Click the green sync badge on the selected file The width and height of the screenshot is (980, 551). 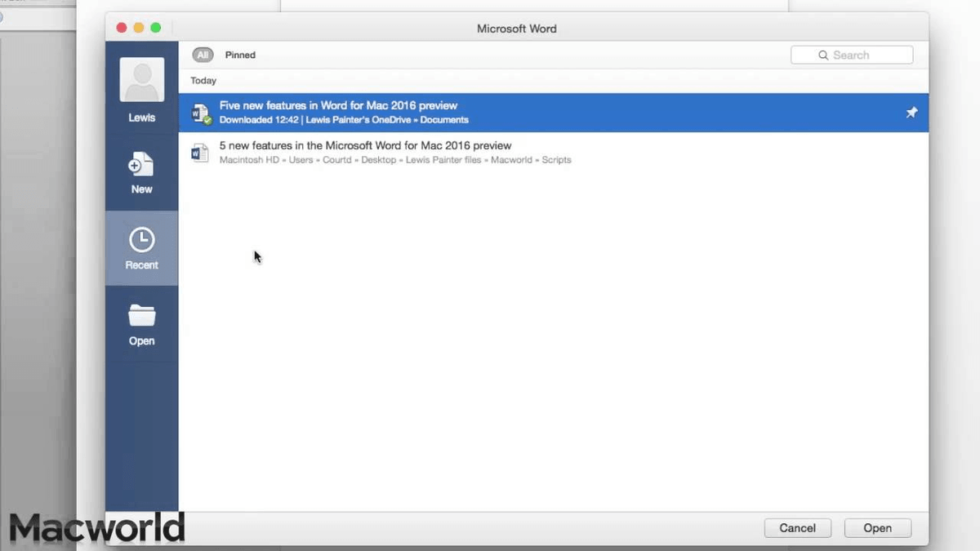206,119
